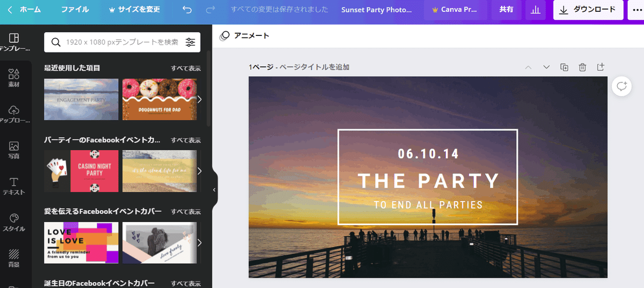Select the Casino Night Party template

tap(81, 171)
